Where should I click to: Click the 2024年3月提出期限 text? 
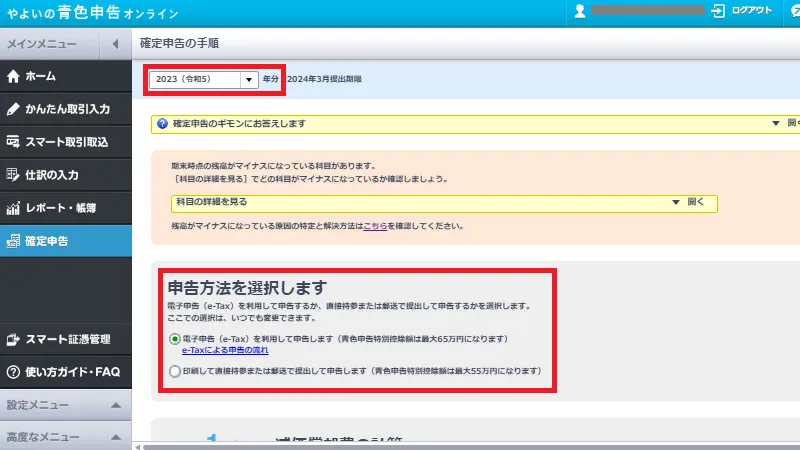[324, 79]
